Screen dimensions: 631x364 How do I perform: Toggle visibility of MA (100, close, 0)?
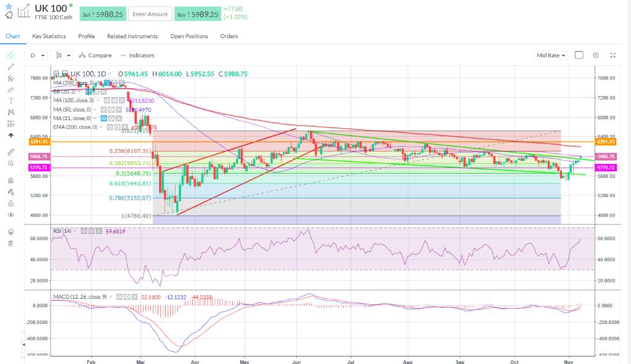pos(107,100)
